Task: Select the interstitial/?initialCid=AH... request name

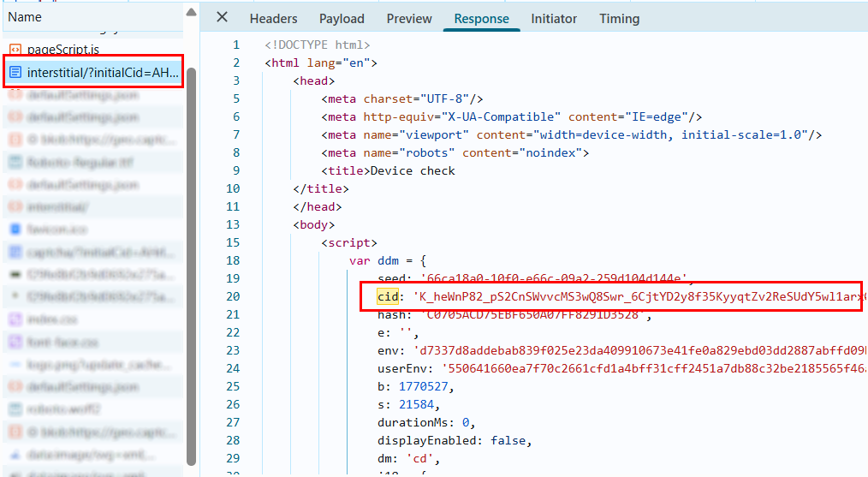Action: (x=101, y=73)
